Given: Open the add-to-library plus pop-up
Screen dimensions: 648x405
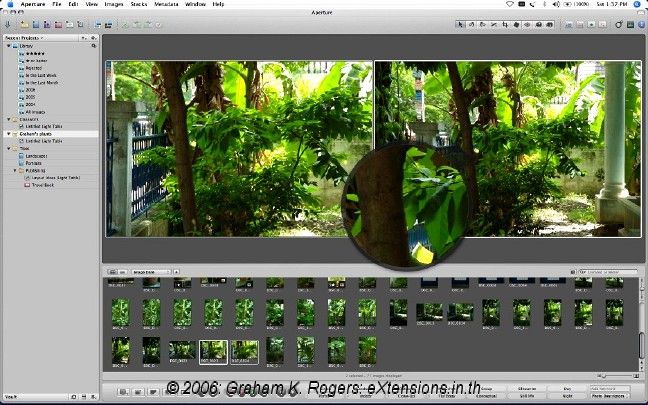Looking at the screenshot, I should coord(84,38).
